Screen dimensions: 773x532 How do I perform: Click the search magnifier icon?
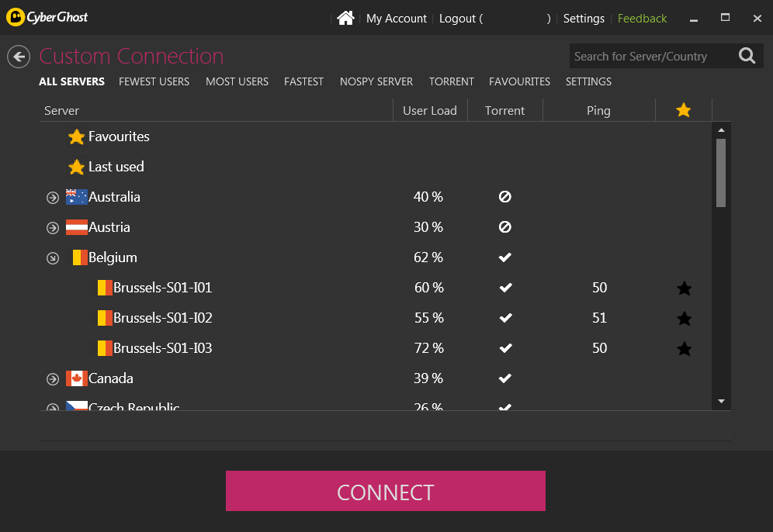(x=747, y=56)
